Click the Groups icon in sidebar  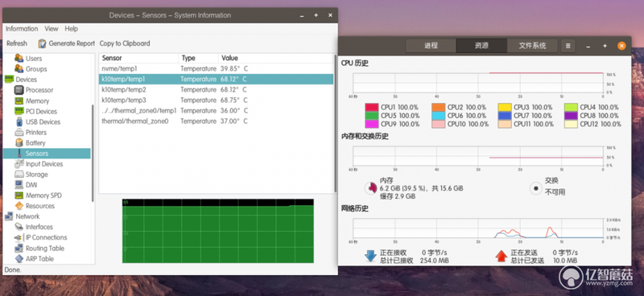tap(19, 68)
